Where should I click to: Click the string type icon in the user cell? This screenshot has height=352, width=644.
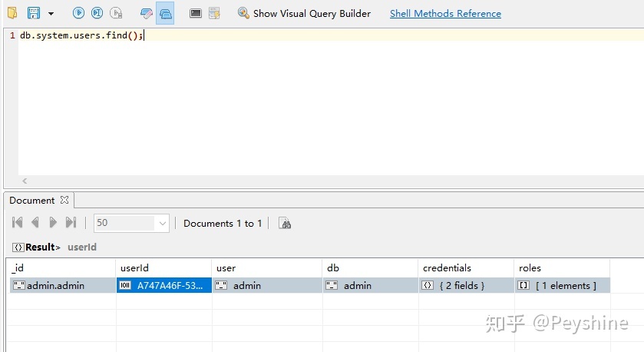[221, 285]
